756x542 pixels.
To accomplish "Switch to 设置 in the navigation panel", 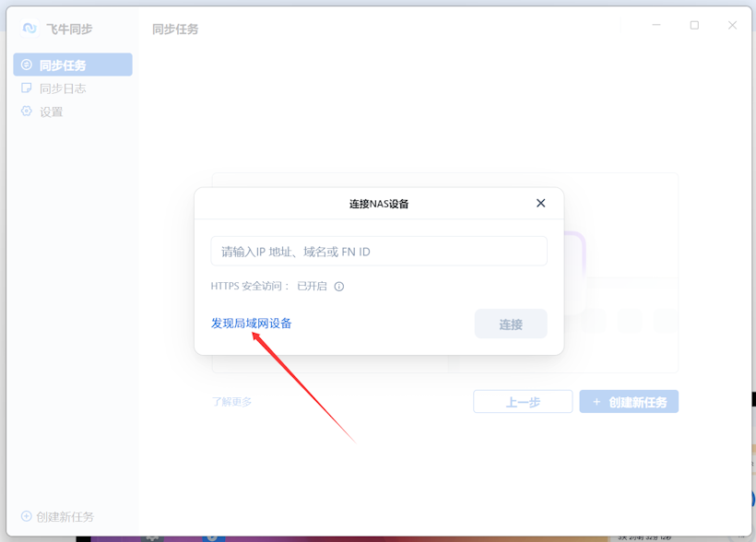I will point(51,111).
